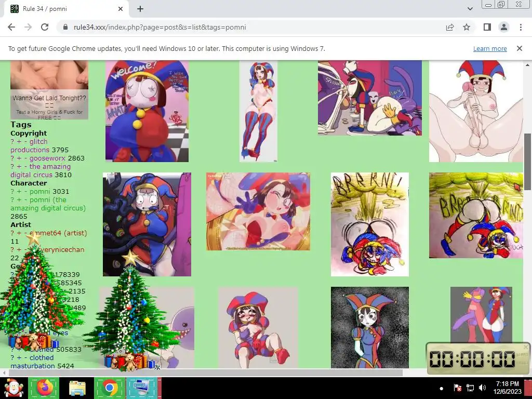Open the dark grainy background thumbnail
Screen dimensions: 532x399
[370, 327]
